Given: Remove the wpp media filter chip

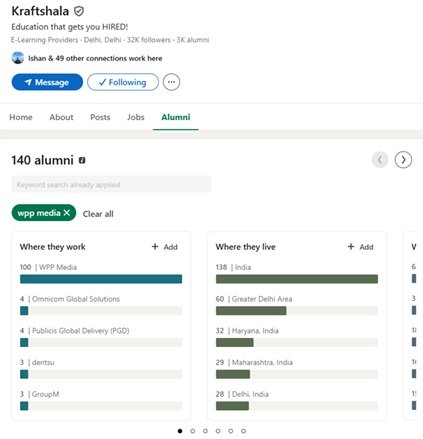Looking at the screenshot, I should pos(67,213).
